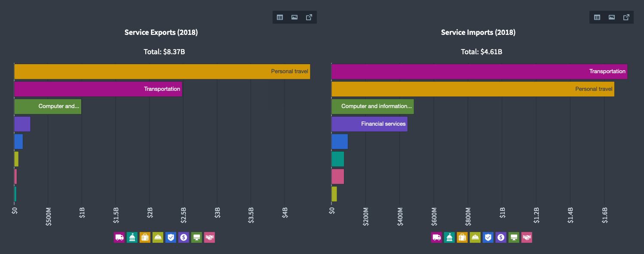The image size is (644, 254).
Task: Toggle hard hat construction legend icon under Imports
Action: pos(475,237)
